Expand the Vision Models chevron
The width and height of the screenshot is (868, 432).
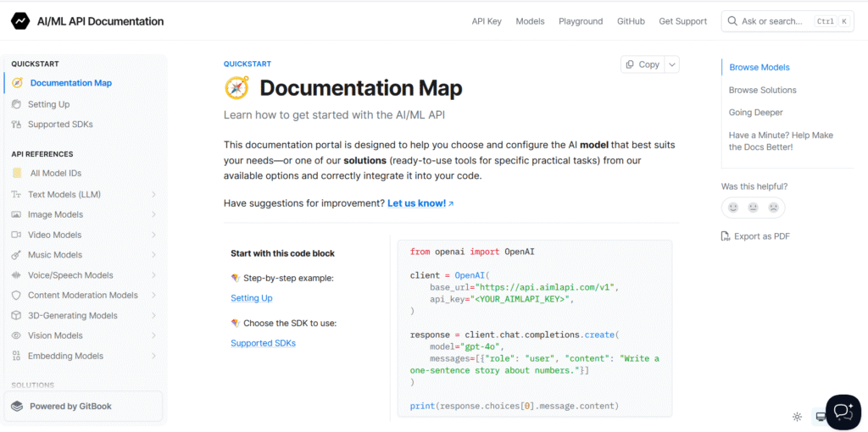[x=153, y=335]
